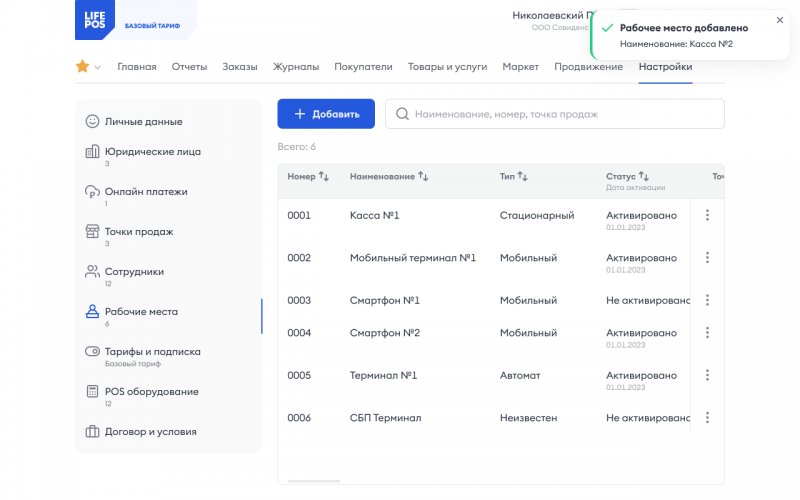Open POS оборудование sidebar item

(x=151, y=391)
